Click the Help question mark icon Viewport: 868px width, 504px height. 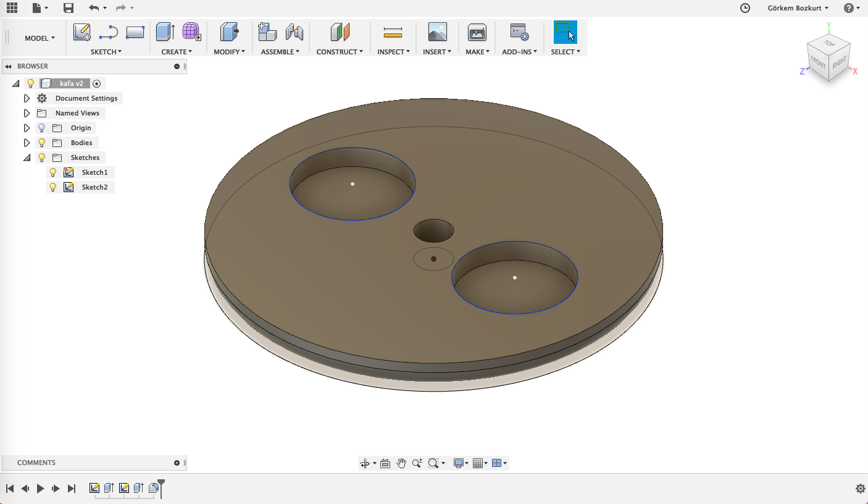(849, 8)
